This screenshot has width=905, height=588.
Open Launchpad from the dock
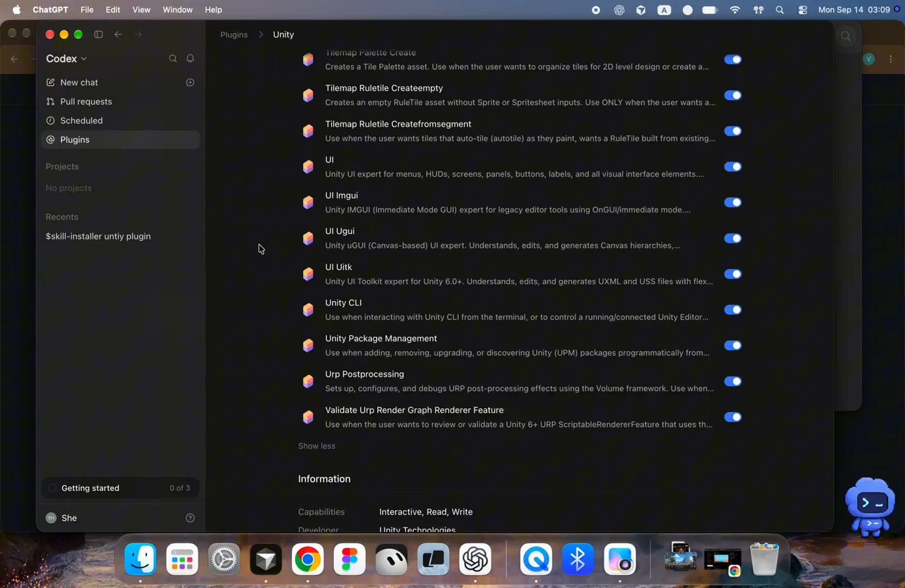pos(182,559)
